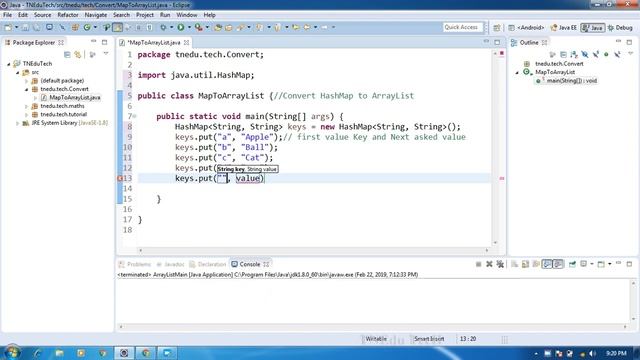The image size is (640, 360).
Task: Expand the JRE System Library node
Action: pyautogui.click(x=18, y=123)
